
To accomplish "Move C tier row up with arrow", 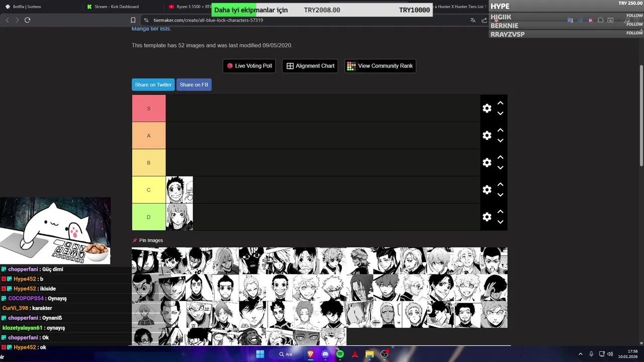I will (500, 184).
